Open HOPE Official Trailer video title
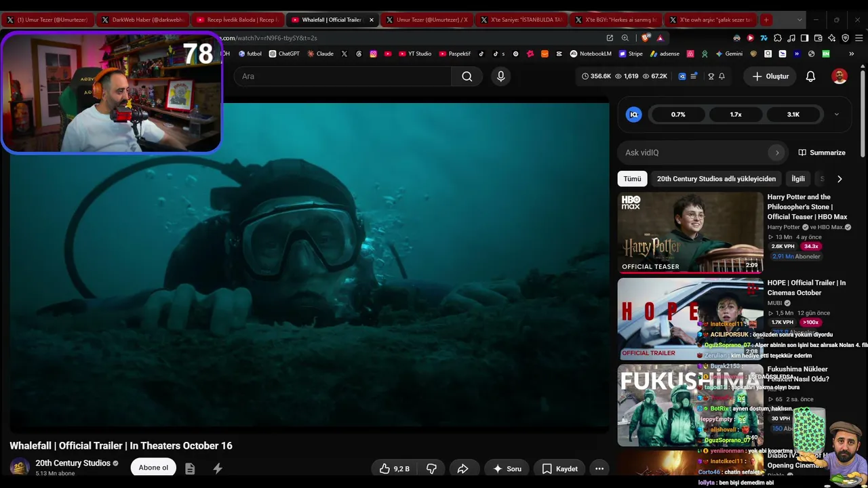The image size is (868, 488). pos(806,287)
